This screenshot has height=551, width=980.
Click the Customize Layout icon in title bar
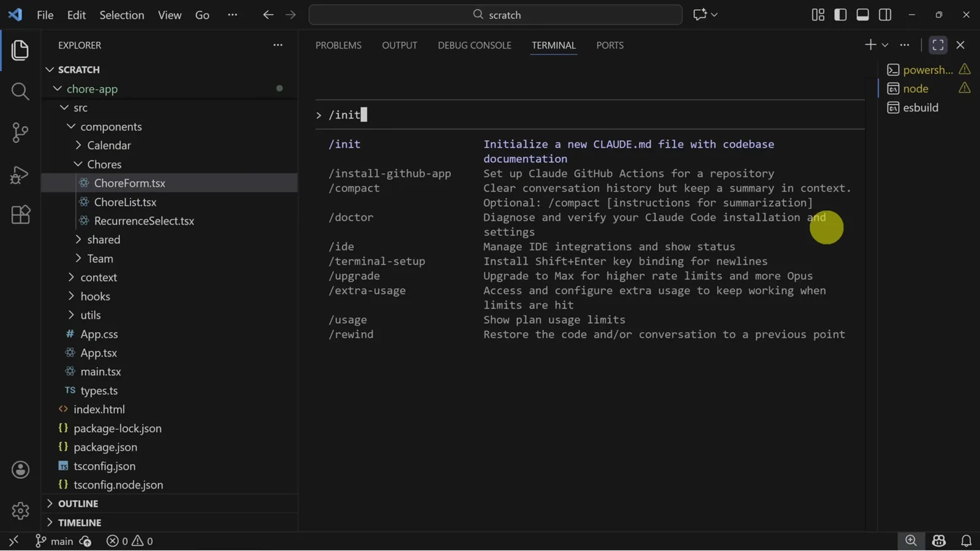coord(818,15)
